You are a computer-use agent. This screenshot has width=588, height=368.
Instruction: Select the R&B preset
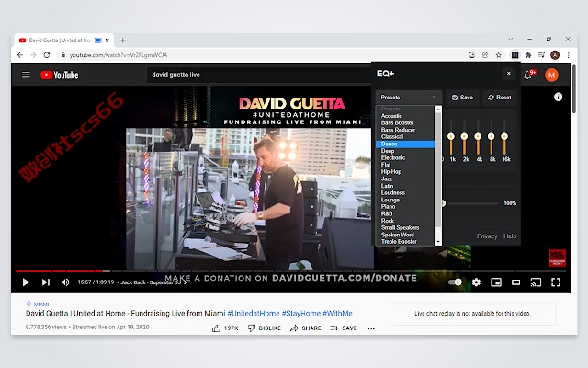pos(405,213)
